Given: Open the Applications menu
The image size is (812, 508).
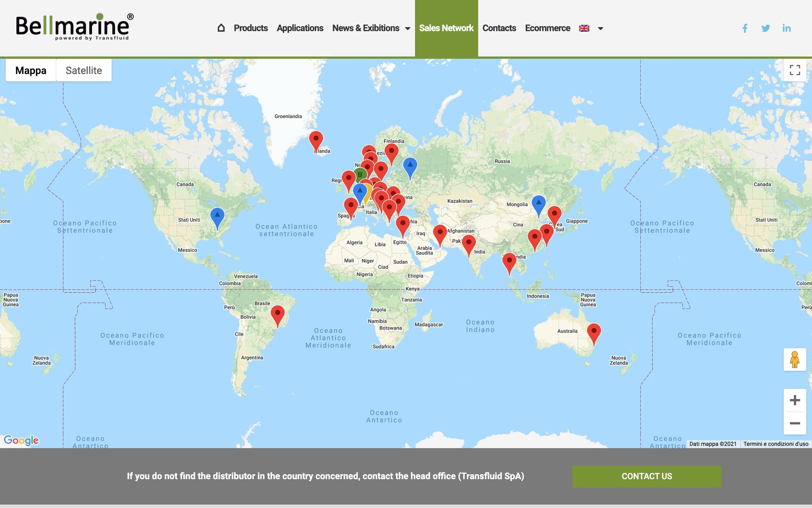Looking at the screenshot, I should coord(300,28).
